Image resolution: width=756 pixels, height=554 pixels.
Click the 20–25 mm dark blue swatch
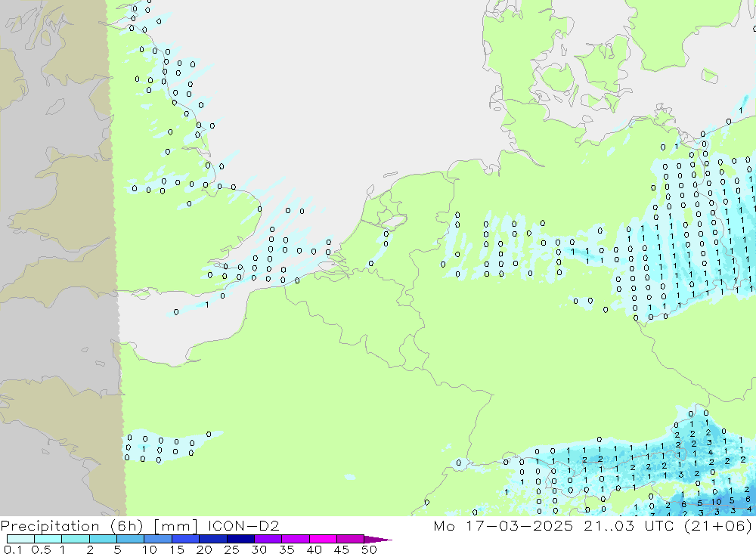click(x=213, y=539)
